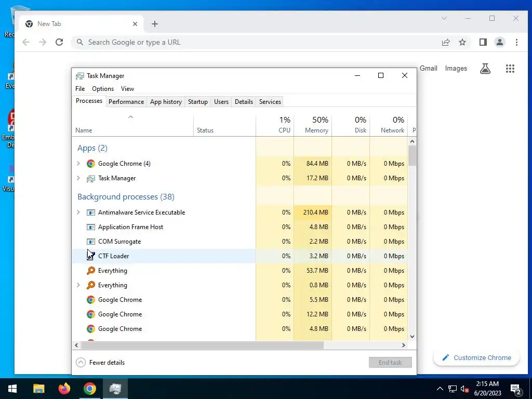Screen dimensions: 532x399
Task: Open Chrome's tab search dropdown chevron
Action: point(444,18)
